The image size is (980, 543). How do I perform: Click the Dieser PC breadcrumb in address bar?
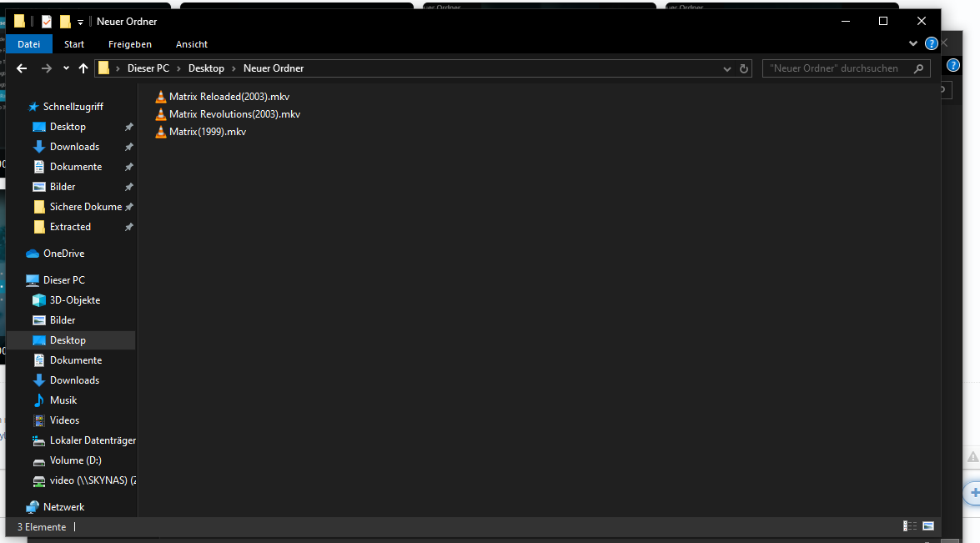(x=148, y=68)
